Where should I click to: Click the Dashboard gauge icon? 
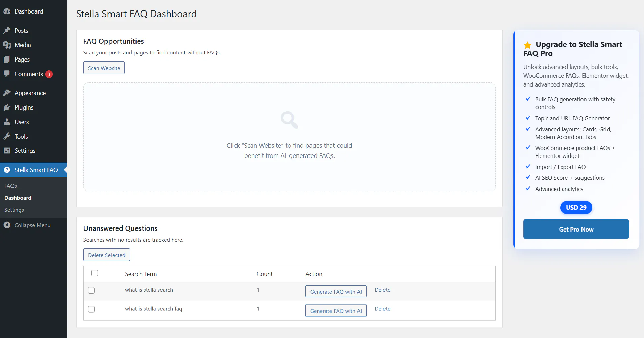pos(7,11)
